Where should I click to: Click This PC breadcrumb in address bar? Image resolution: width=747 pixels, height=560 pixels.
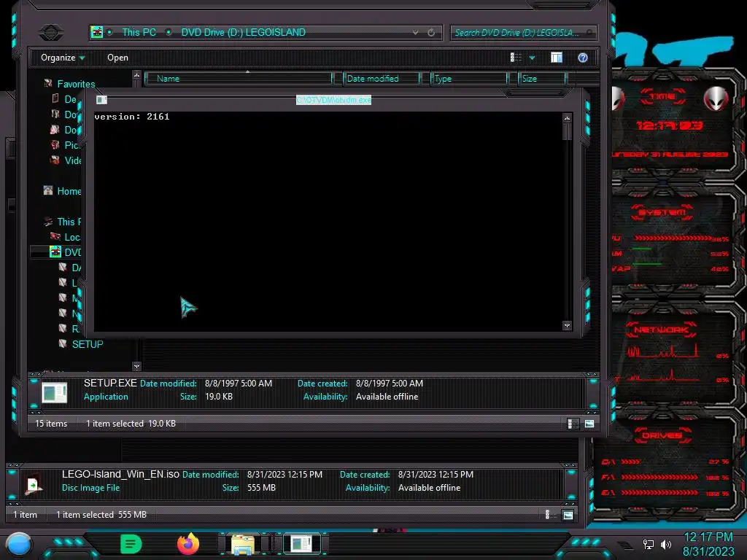point(139,32)
